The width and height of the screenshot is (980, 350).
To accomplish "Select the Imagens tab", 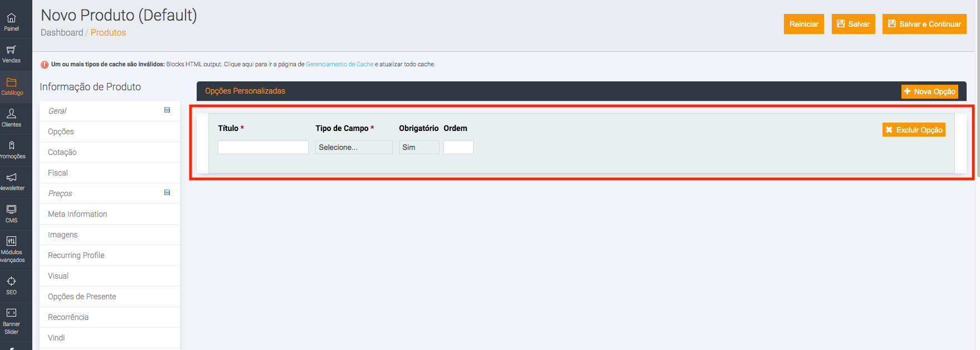I will coord(110,235).
